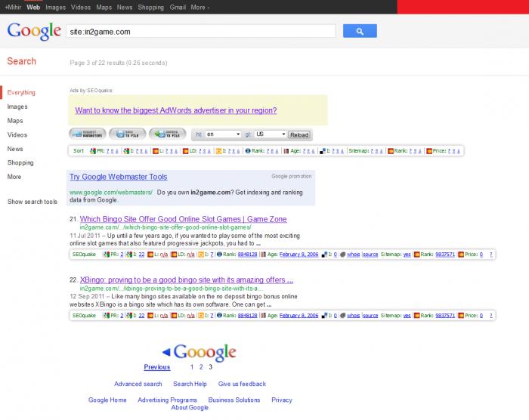
Task: Open Privacy footer link
Action: click(x=282, y=400)
